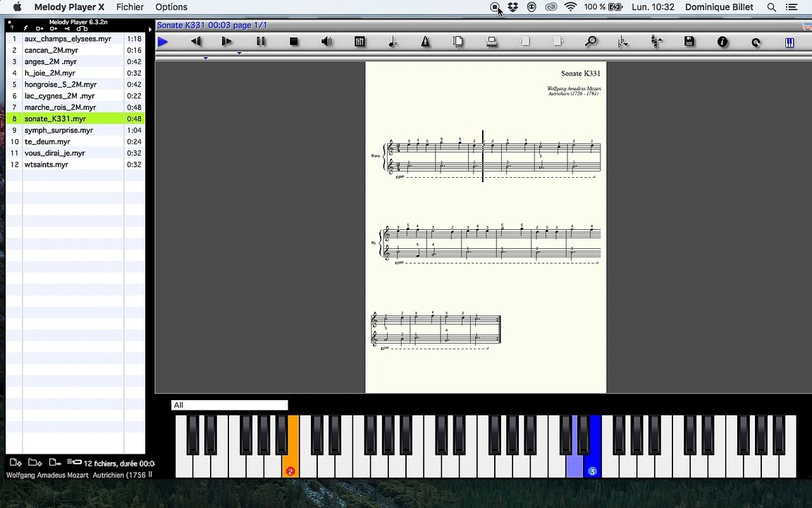Click the Dominique Billet user menu
This screenshot has height=508, width=812.
coord(719,7)
